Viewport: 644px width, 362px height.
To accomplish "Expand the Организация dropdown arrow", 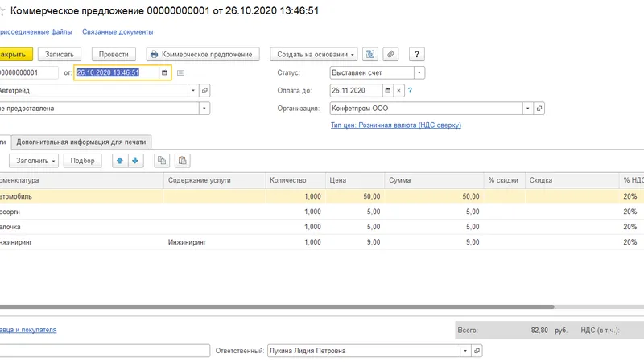I will (528, 109).
